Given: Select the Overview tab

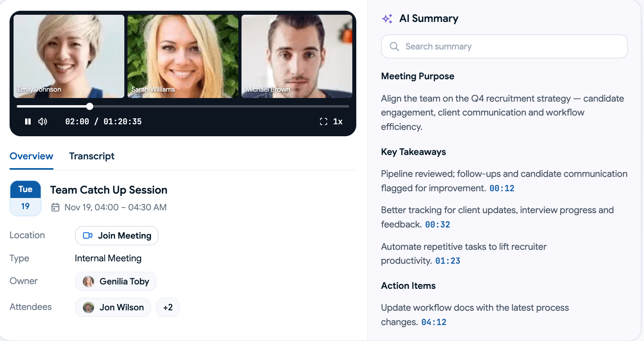Looking at the screenshot, I should coord(31,156).
